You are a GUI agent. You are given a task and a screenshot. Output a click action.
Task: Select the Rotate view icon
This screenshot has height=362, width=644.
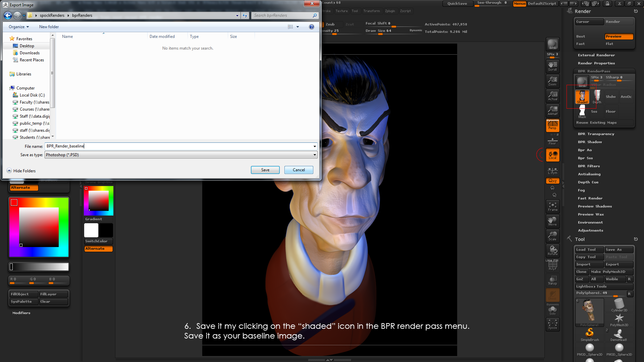552,250
